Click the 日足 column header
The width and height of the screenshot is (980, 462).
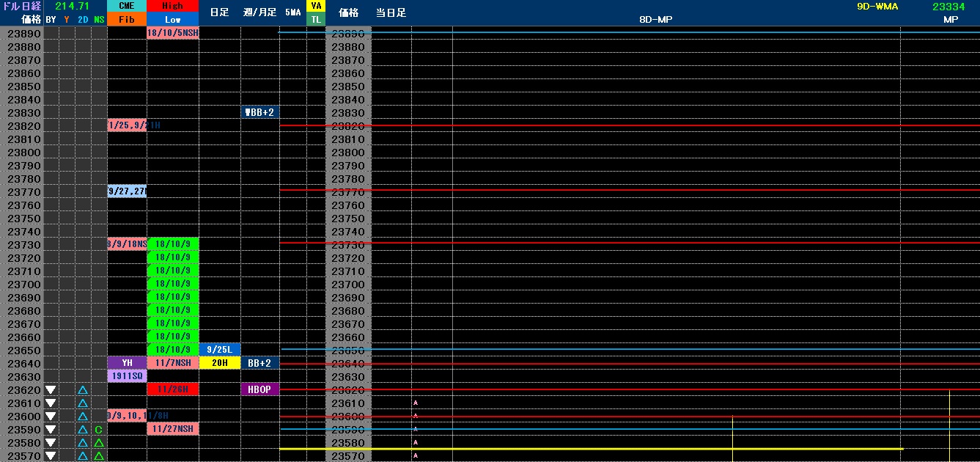(219, 12)
